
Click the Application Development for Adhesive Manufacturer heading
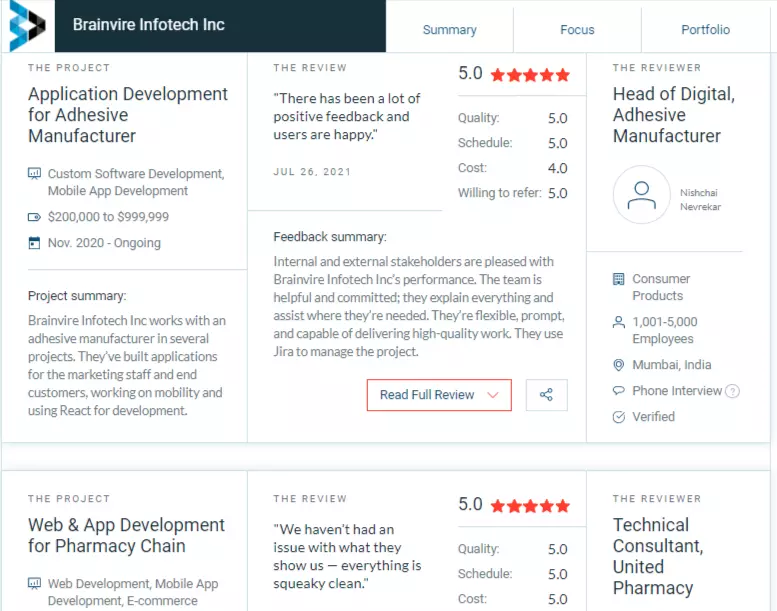point(128,114)
